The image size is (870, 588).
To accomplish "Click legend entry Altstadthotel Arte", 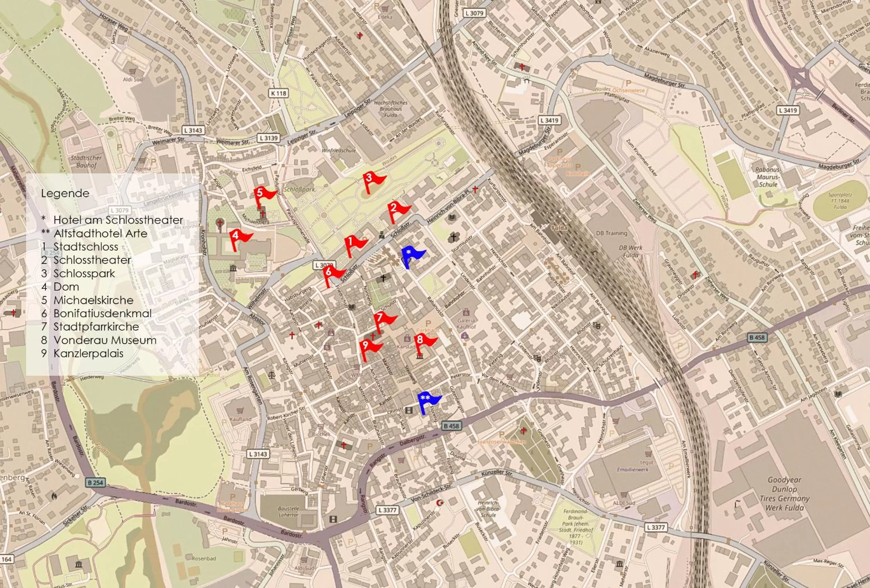I will pyautogui.click(x=100, y=234).
